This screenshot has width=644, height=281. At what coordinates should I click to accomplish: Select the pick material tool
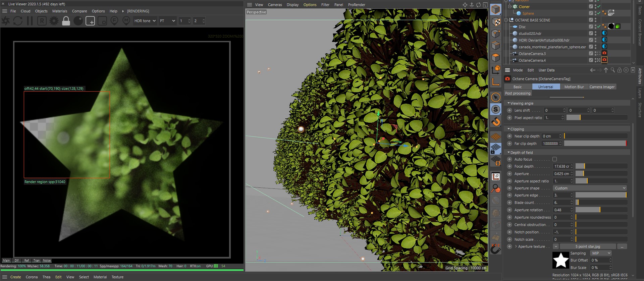126,21
